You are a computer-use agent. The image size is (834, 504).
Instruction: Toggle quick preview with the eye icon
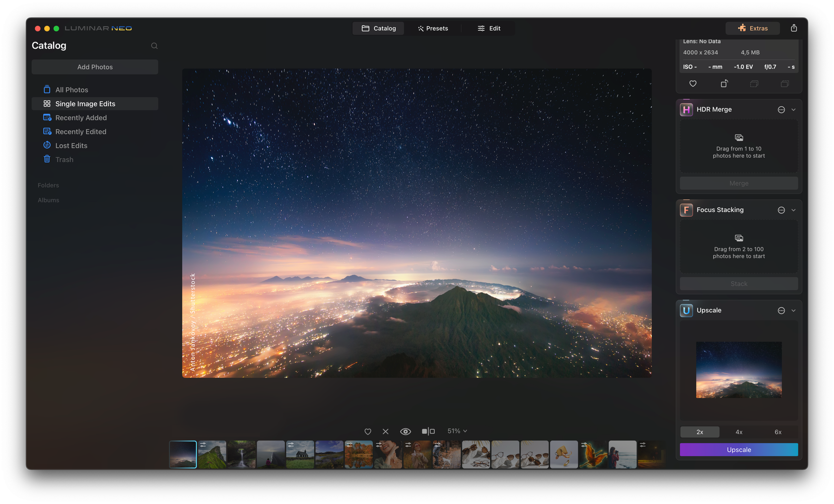point(406,431)
